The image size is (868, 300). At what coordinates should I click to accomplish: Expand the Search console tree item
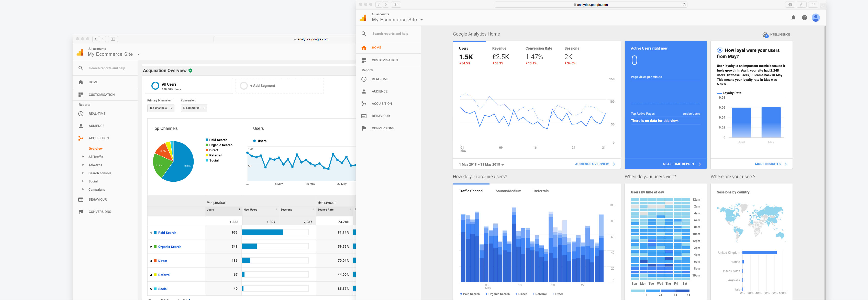(x=83, y=173)
